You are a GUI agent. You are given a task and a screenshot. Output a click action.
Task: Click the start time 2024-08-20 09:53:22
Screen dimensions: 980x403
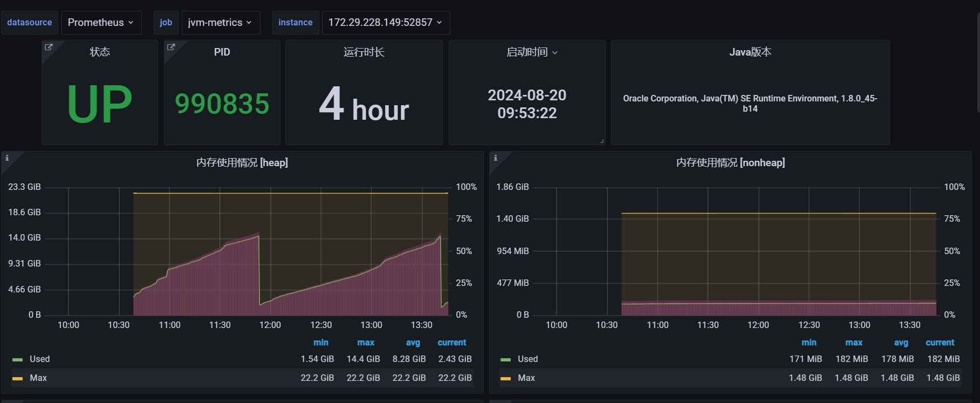pos(527,104)
